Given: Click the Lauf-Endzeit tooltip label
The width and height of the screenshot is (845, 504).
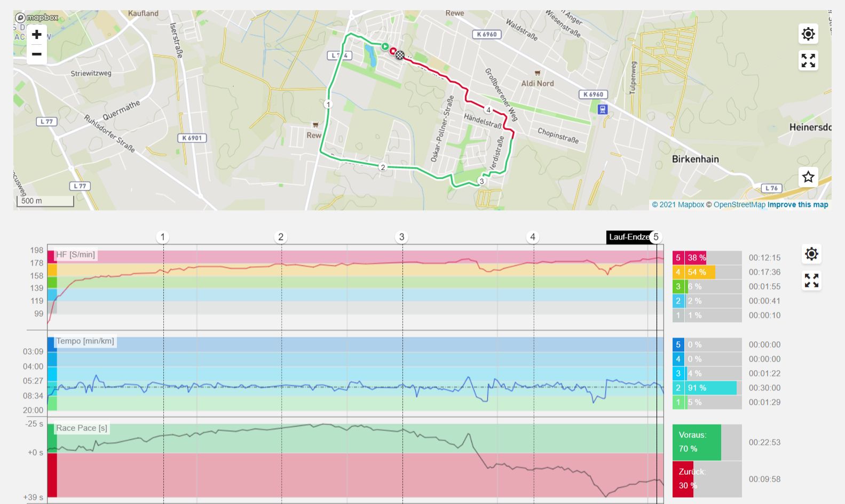Looking at the screenshot, I should point(628,237).
